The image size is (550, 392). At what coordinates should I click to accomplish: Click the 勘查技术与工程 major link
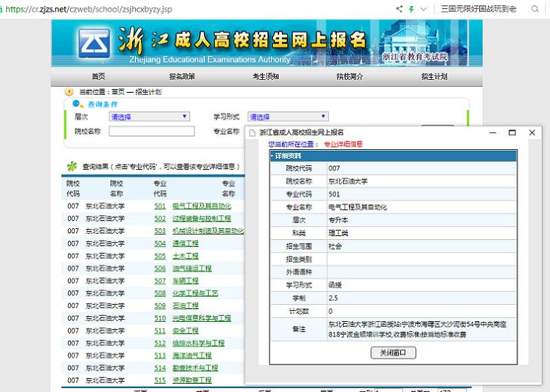(x=195, y=368)
